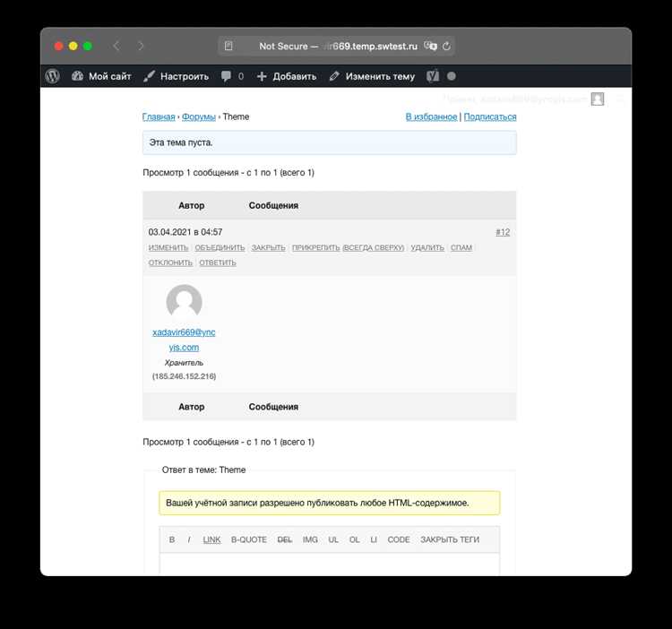
Task: Insert image with IMG button
Action: pos(310,539)
